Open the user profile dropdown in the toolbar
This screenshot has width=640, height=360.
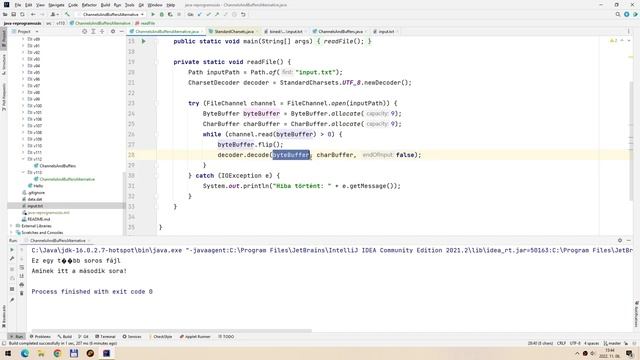54,14
